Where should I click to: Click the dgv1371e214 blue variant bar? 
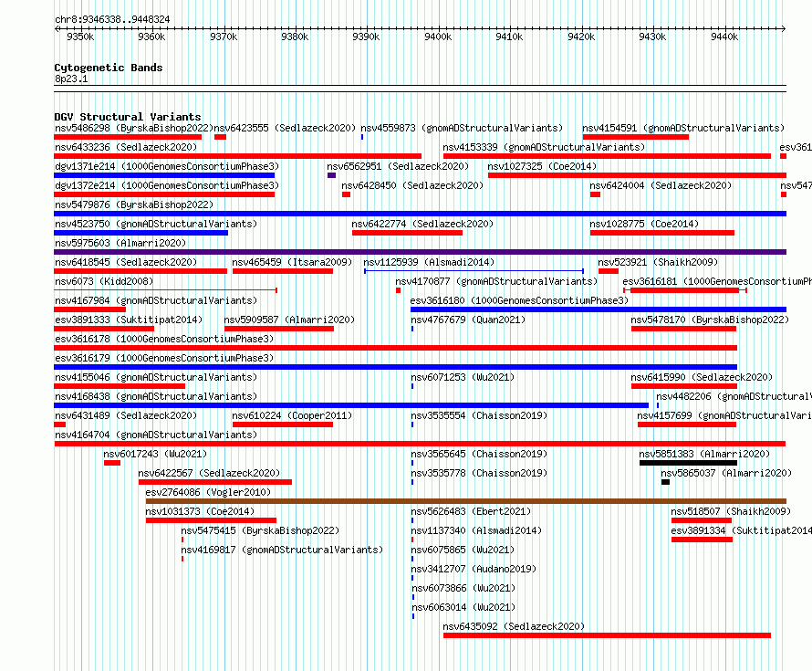click(x=164, y=175)
